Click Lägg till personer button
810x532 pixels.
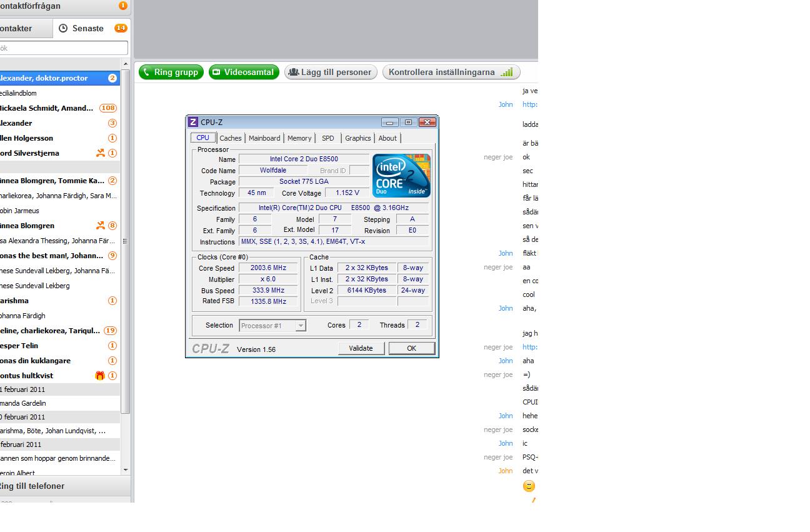click(x=331, y=72)
